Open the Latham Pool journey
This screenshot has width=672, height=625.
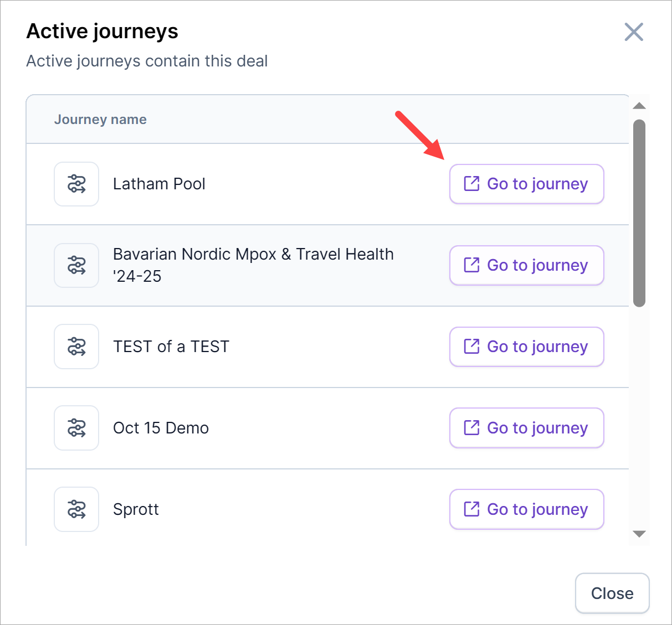(x=526, y=184)
